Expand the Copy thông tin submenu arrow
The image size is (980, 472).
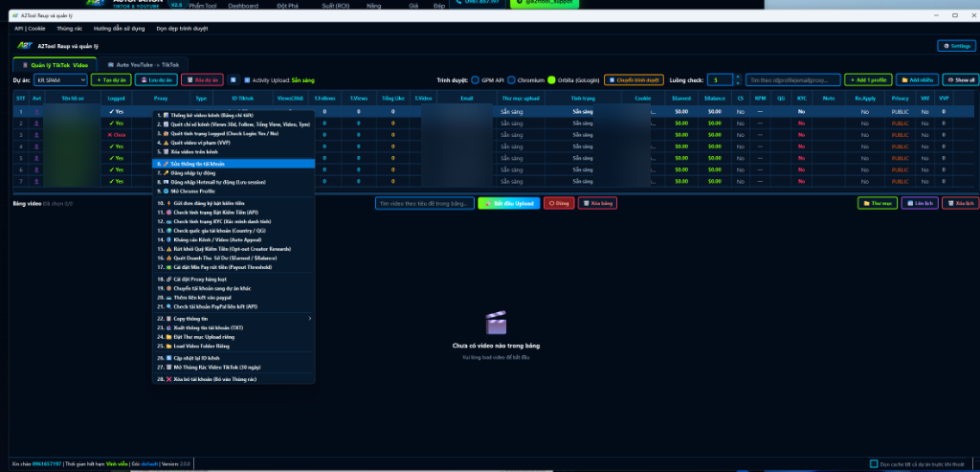[309, 319]
